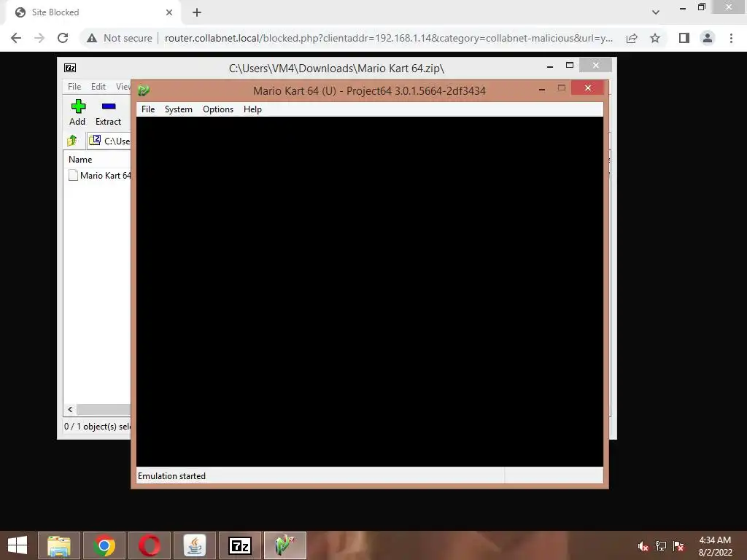The width and height of the screenshot is (747, 560).
Task: Click the Action Center flag icon
Action: (x=678, y=546)
